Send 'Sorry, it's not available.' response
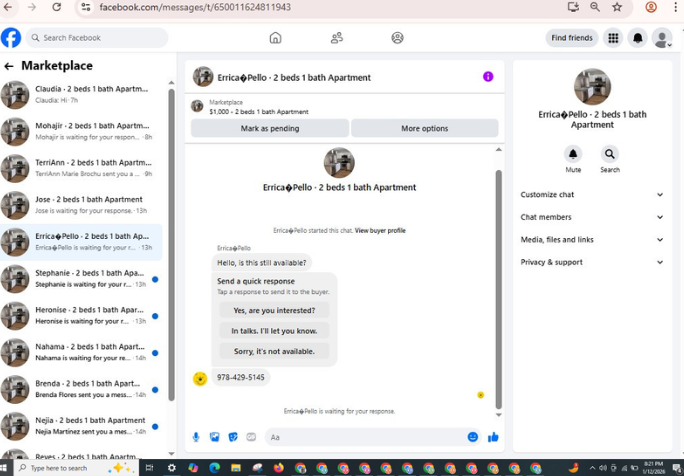 tap(274, 351)
